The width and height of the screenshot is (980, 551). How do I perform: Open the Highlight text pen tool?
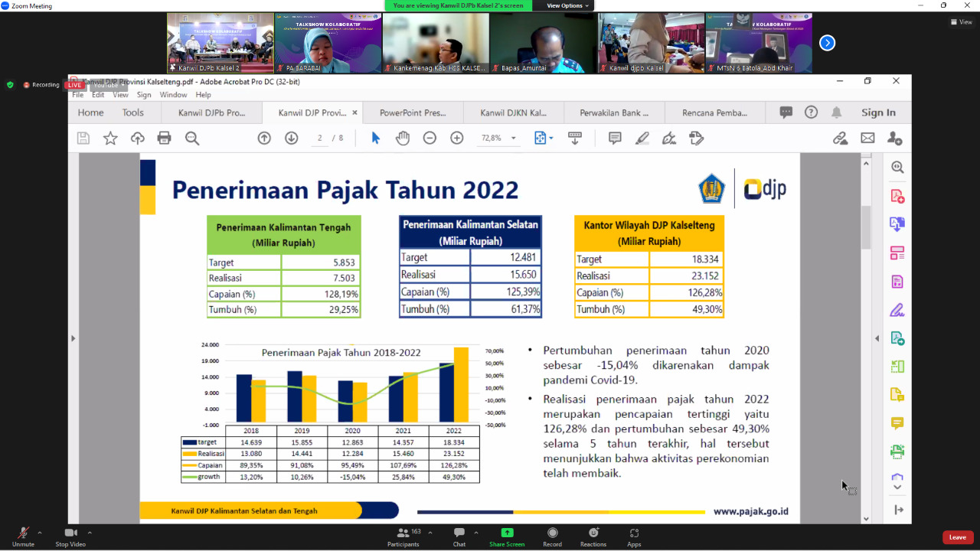point(642,138)
